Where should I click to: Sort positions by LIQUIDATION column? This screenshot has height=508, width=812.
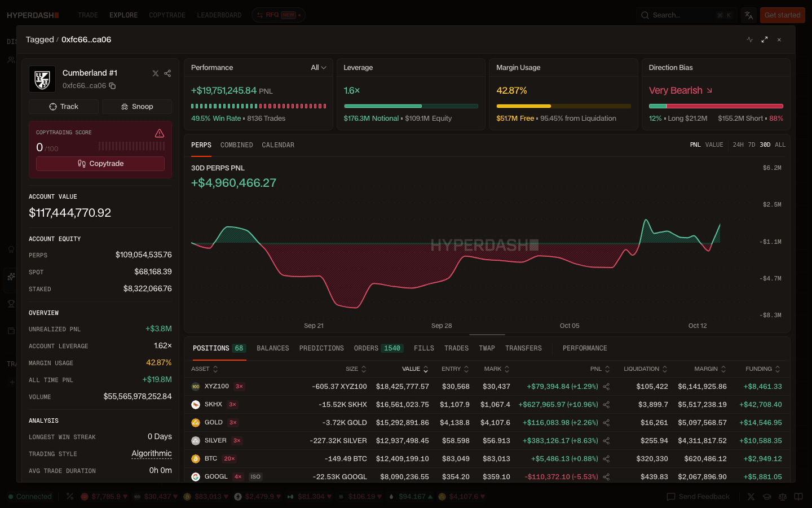coord(646,369)
